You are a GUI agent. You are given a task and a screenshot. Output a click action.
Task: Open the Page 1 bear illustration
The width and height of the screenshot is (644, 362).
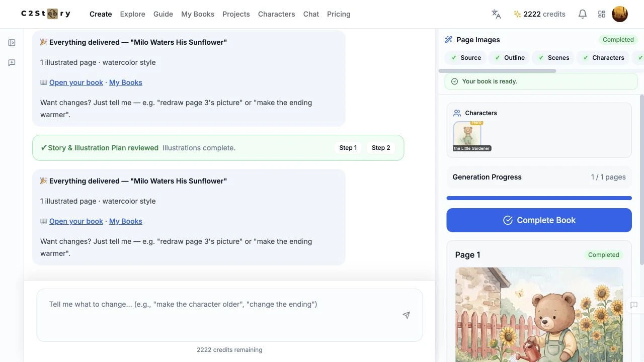click(539, 314)
